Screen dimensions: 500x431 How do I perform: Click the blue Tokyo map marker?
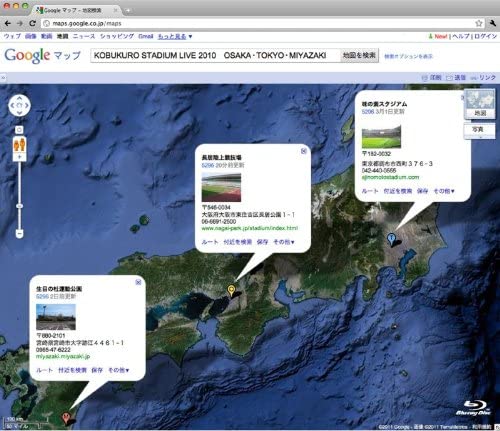391,239
